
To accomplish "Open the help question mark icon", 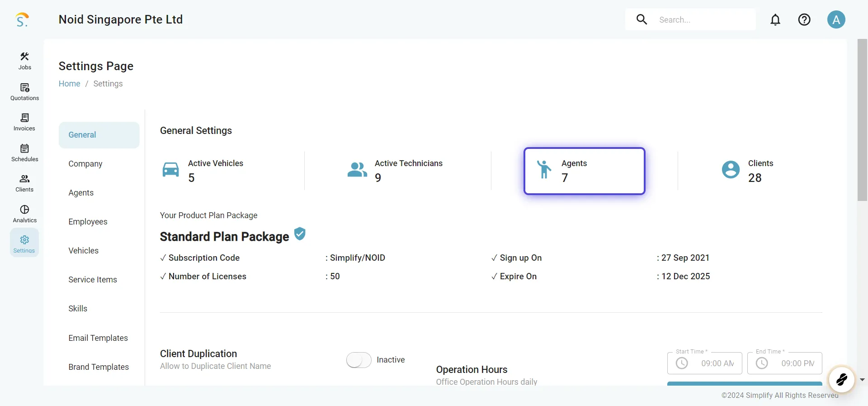I will pyautogui.click(x=804, y=19).
